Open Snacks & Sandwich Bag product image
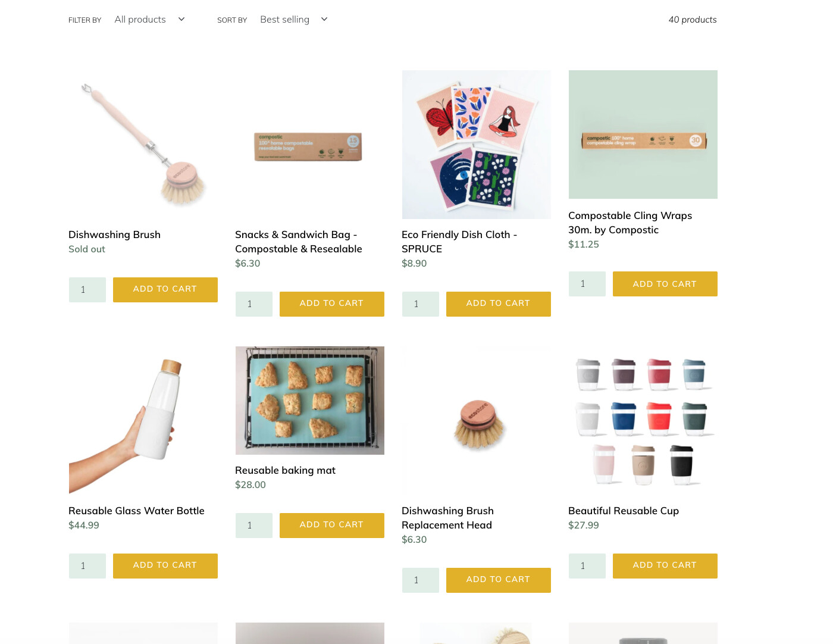 pyautogui.click(x=309, y=145)
